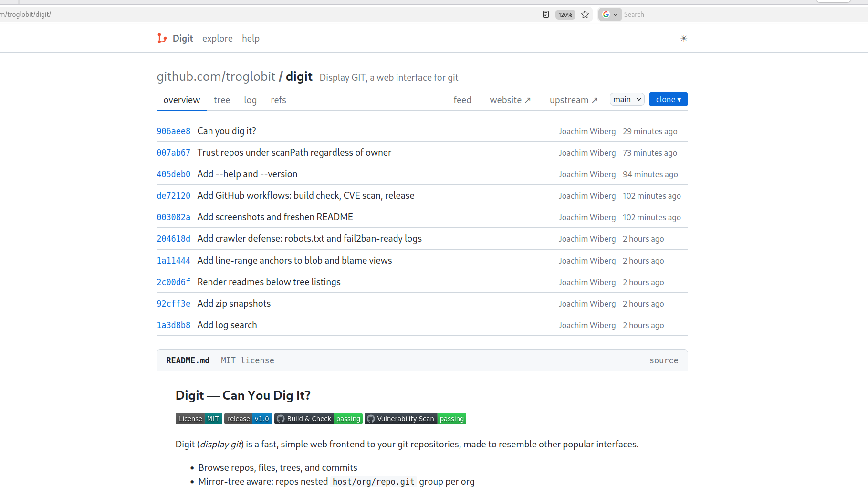Bookmark this page with the star icon

[585, 14]
